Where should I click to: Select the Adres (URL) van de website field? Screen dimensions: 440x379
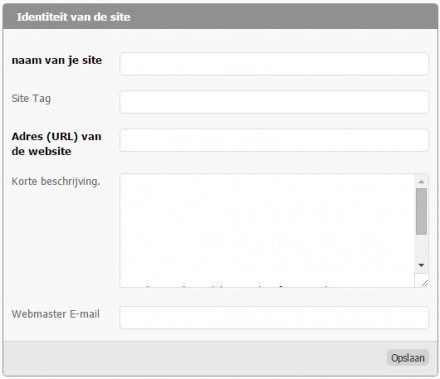click(x=274, y=140)
